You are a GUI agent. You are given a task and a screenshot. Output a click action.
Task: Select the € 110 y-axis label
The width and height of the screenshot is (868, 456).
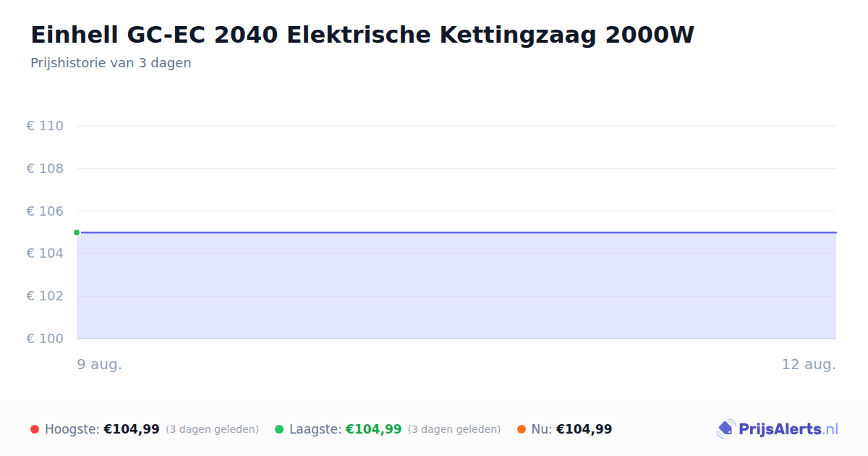tap(45, 126)
